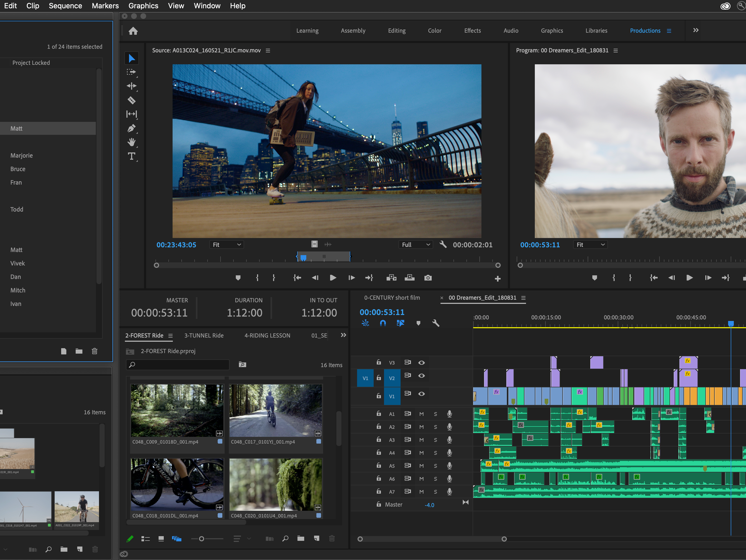Select the Pen tool
746x560 pixels.
click(132, 128)
